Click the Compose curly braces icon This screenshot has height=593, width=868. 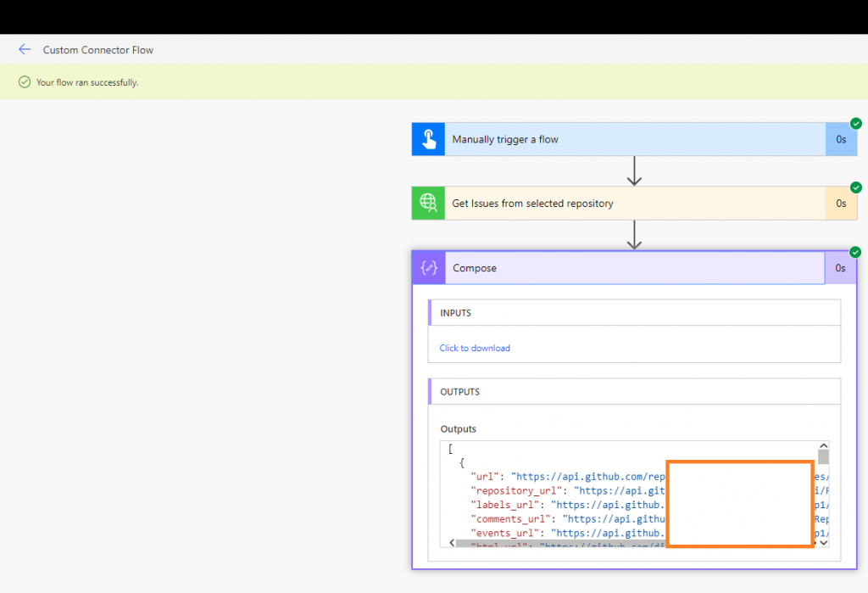tap(429, 268)
